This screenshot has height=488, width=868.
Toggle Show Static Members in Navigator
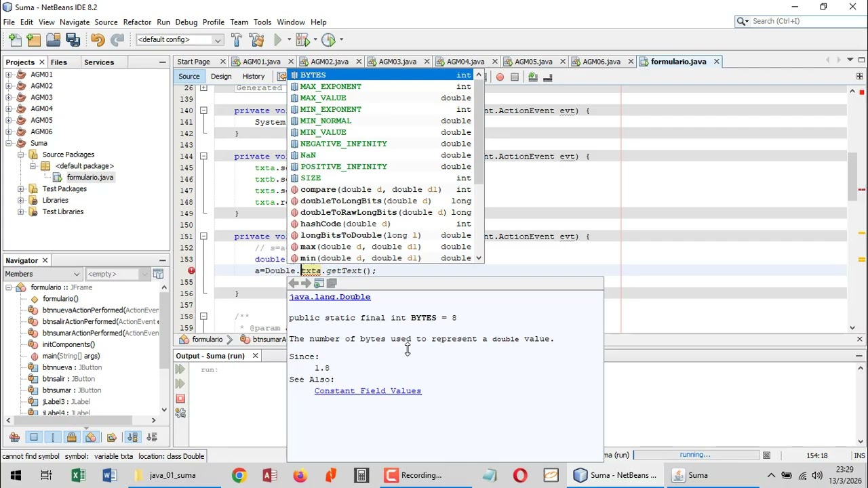(x=53, y=437)
